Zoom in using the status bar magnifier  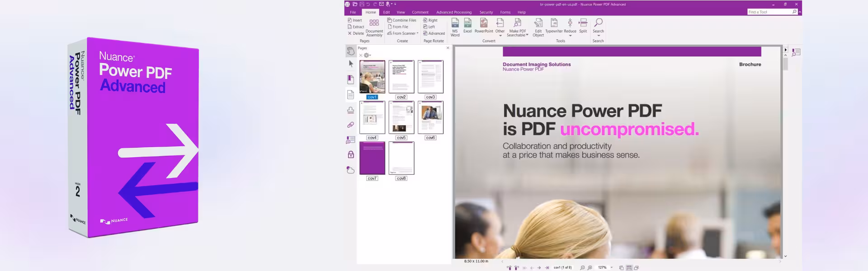point(590,268)
